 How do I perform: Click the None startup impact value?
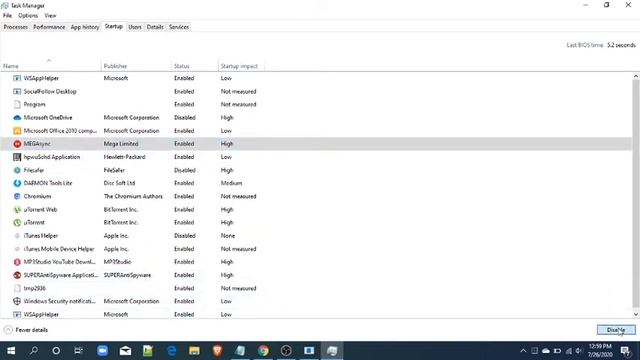(228, 236)
